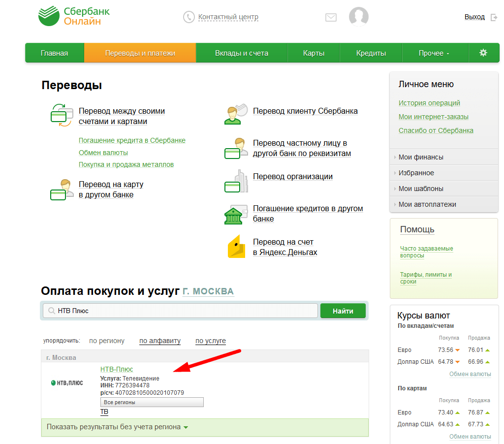This screenshot has height=444, width=504.
Task: Click the НТВ Плюс provider logo
Action: point(67,383)
